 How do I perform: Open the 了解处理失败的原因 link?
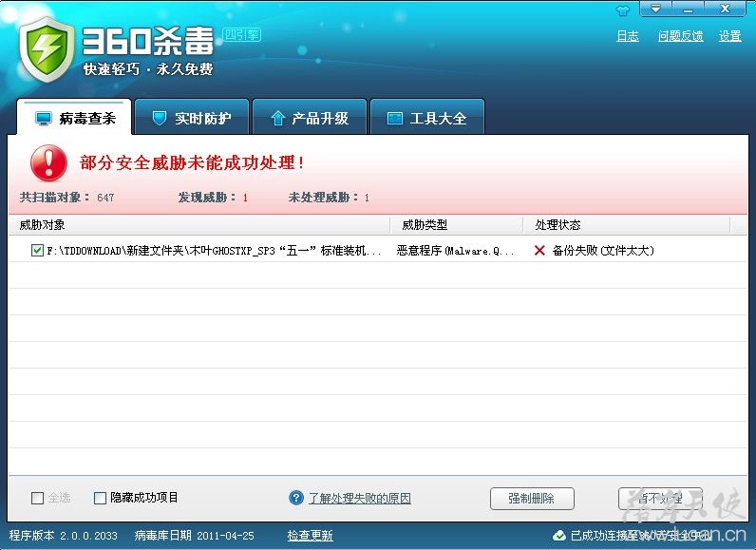pos(360,499)
